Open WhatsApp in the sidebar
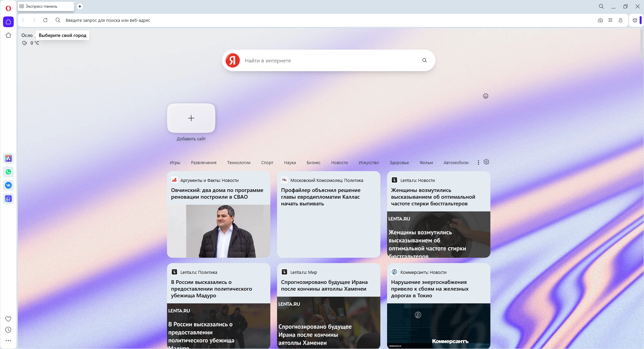The height and width of the screenshot is (349, 644). click(8, 172)
